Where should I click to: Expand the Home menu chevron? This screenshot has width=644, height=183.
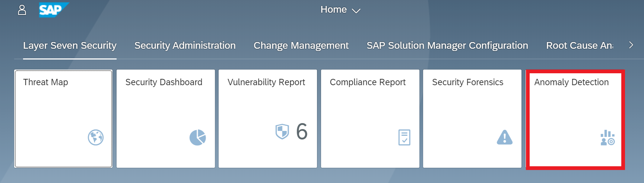tap(356, 11)
